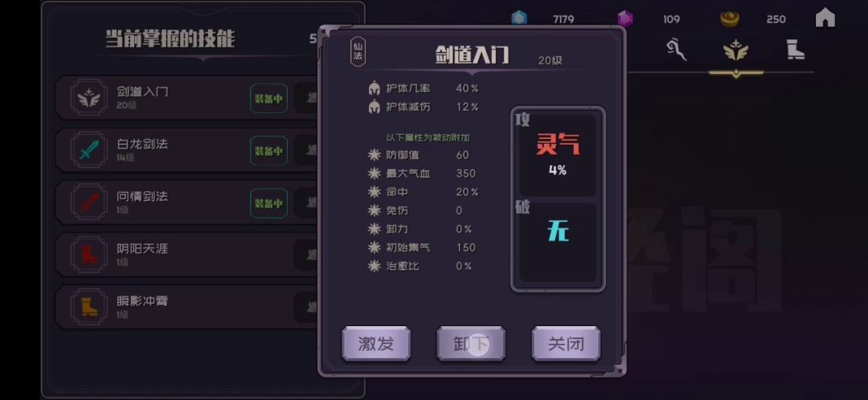The width and height of the screenshot is (868, 400).
Task: Select the 白龙剑法 teal sword icon
Action: pos(88,149)
